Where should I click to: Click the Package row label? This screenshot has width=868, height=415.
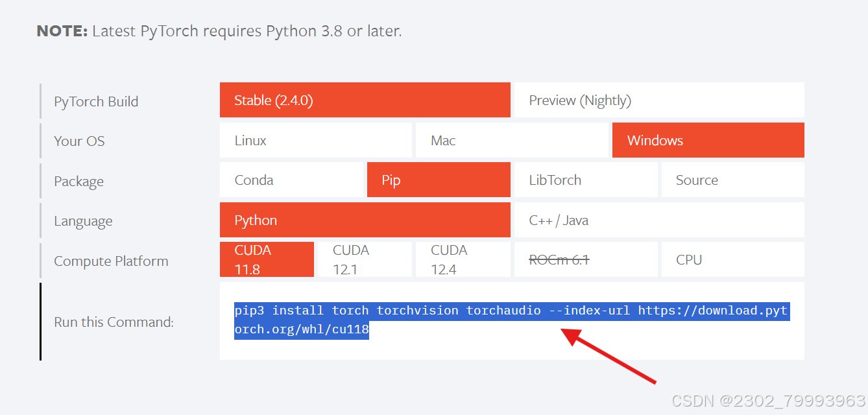coord(78,182)
